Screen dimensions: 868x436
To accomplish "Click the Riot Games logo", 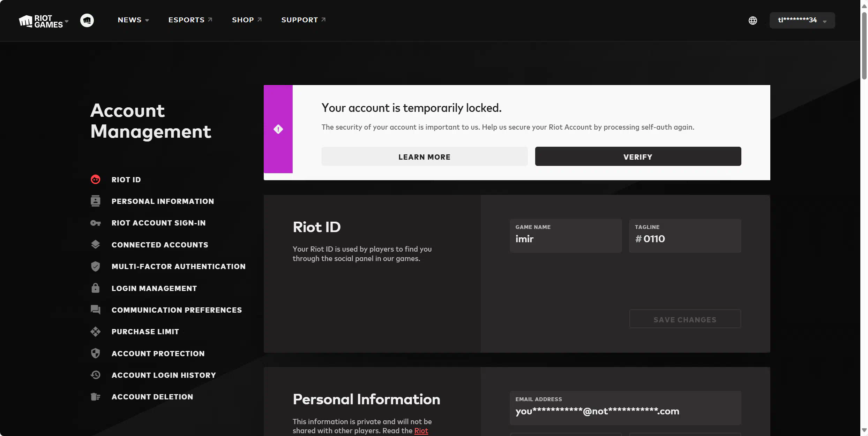I will [x=41, y=21].
